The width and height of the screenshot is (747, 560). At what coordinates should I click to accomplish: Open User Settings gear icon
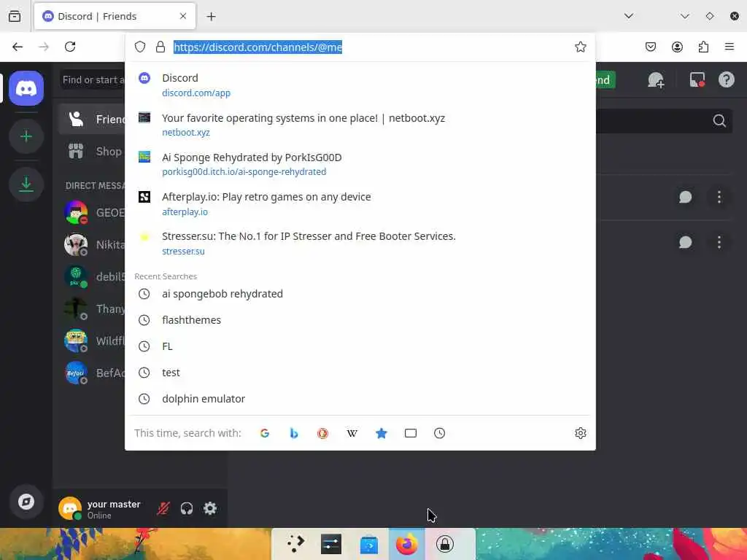[210, 508]
